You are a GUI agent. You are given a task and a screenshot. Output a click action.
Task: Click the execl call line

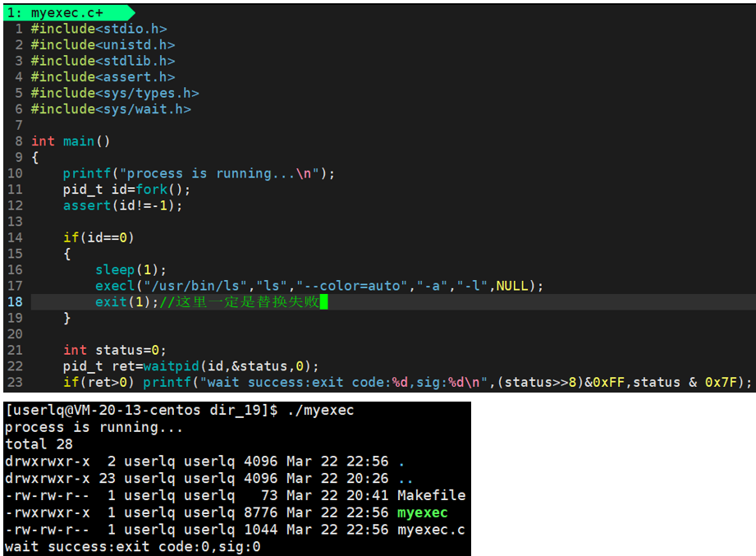[x=319, y=286]
